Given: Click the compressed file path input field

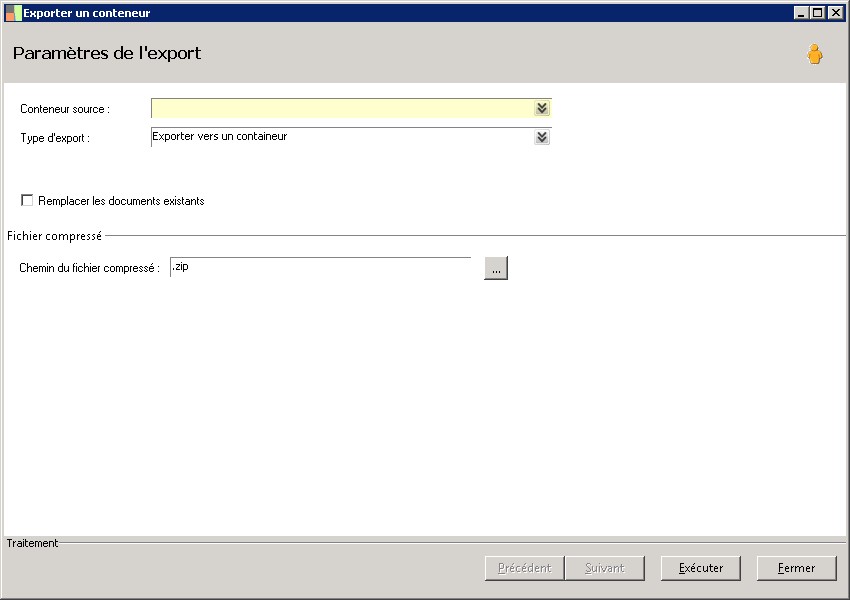Looking at the screenshot, I should (320, 267).
